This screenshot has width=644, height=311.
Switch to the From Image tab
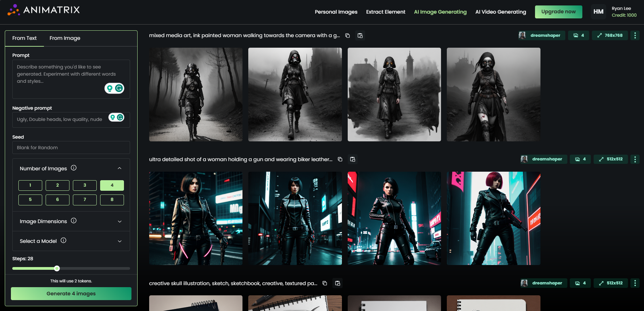click(65, 38)
